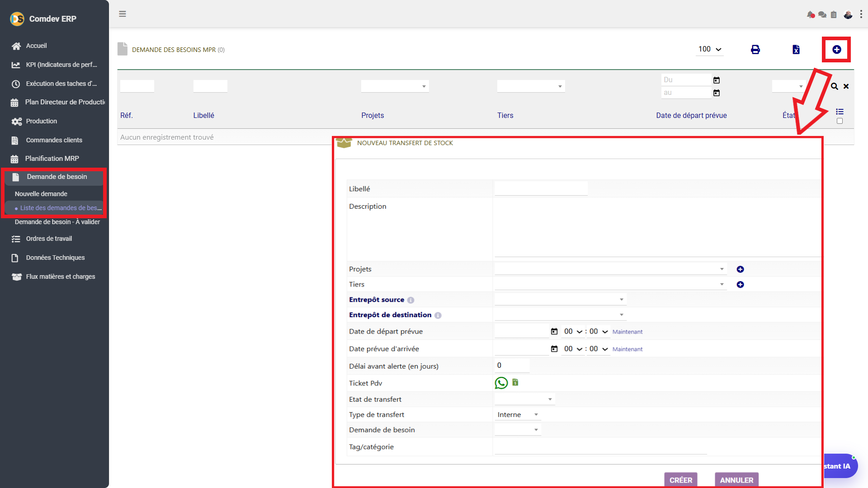Add new demande with plus icon

click(837, 50)
